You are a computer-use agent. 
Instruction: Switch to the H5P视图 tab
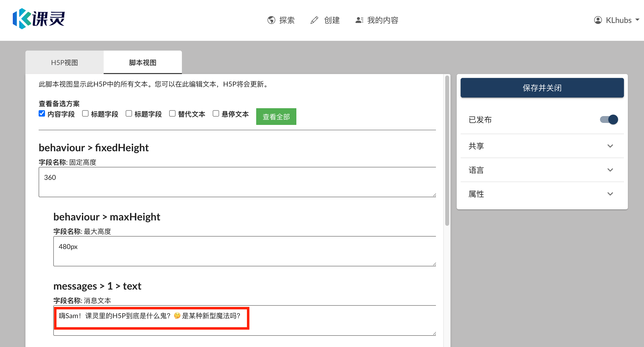64,62
